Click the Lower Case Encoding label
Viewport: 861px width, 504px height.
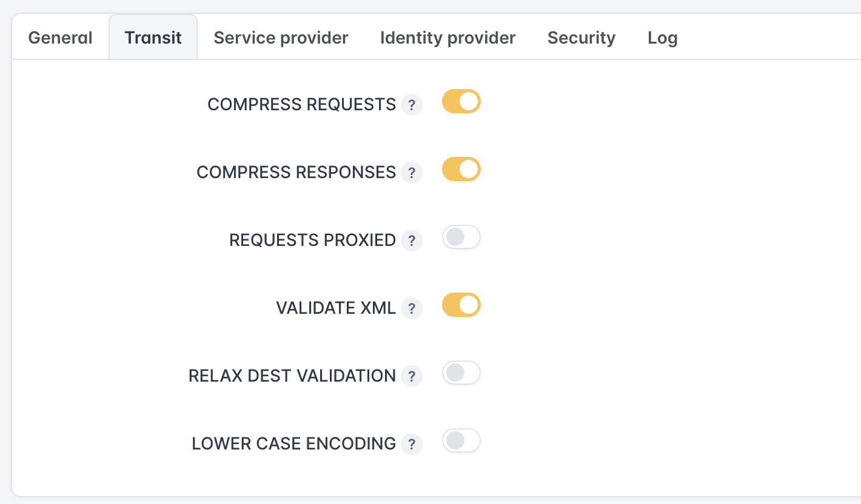293,443
